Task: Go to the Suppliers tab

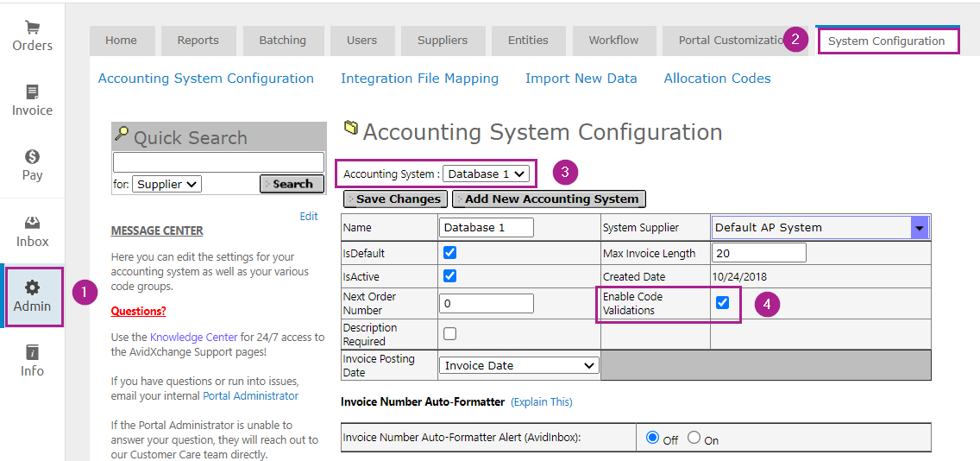Action: coord(443,41)
